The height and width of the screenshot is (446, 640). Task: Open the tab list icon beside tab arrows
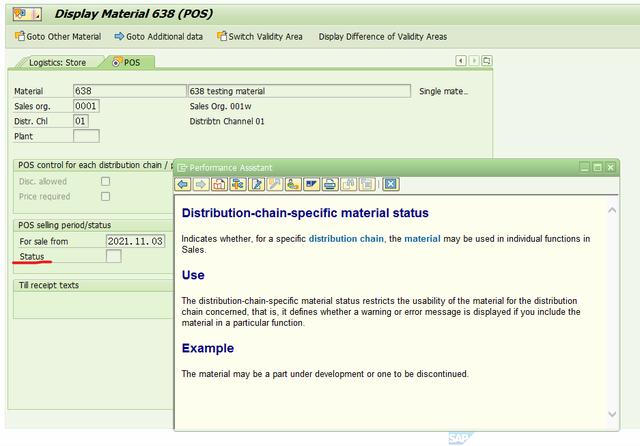tap(487, 61)
